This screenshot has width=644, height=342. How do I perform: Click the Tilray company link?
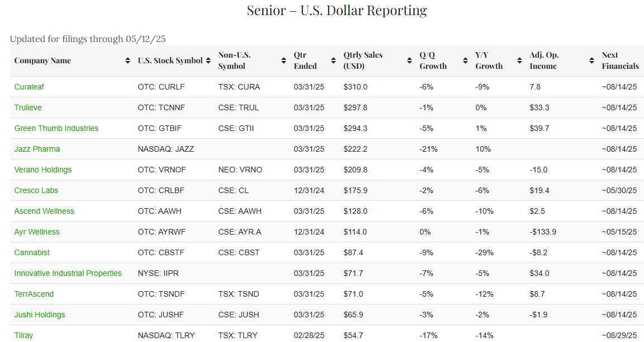point(23,335)
